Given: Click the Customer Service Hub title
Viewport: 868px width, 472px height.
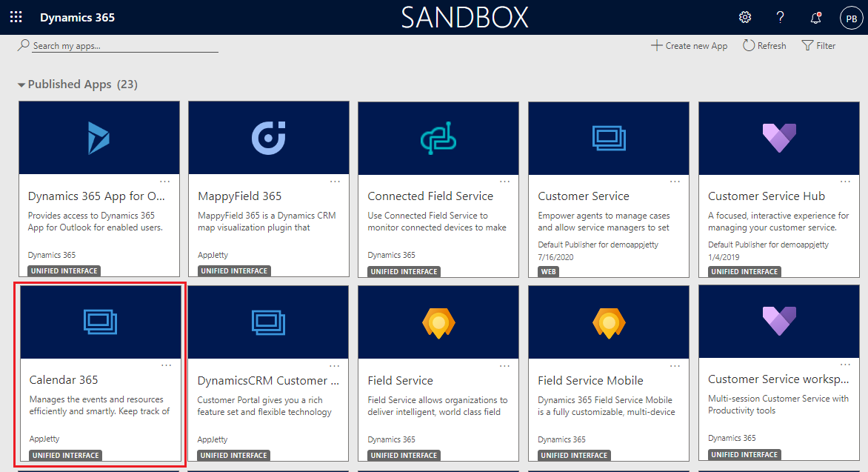Looking at the screenshot, I should click(766, 196).
